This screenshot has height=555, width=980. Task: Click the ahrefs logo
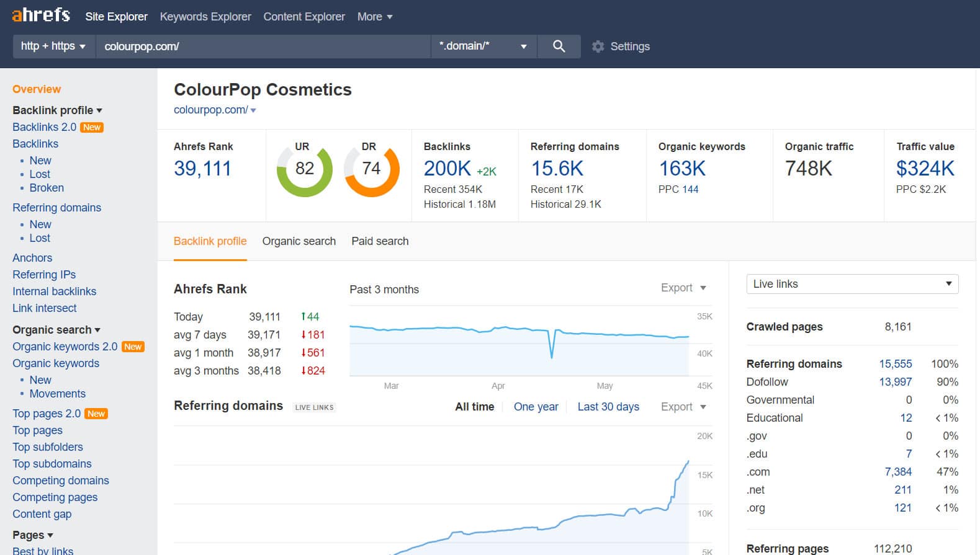41,15
